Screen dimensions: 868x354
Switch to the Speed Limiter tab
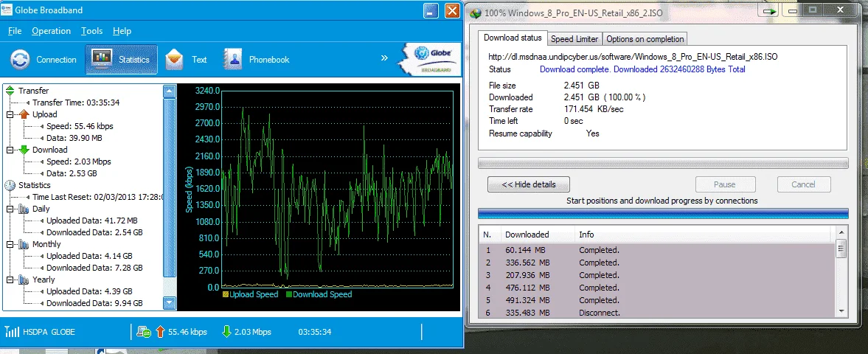pos(574,39)
